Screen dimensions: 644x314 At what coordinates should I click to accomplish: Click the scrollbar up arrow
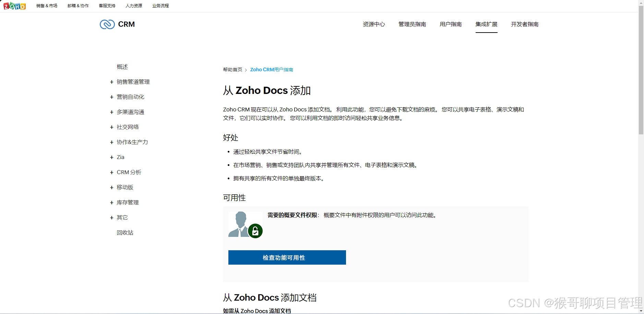(x=641, y=3)
